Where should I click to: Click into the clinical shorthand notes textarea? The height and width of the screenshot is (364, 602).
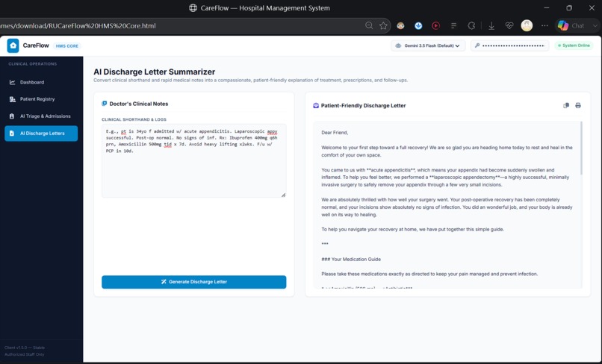click(194, 160)
